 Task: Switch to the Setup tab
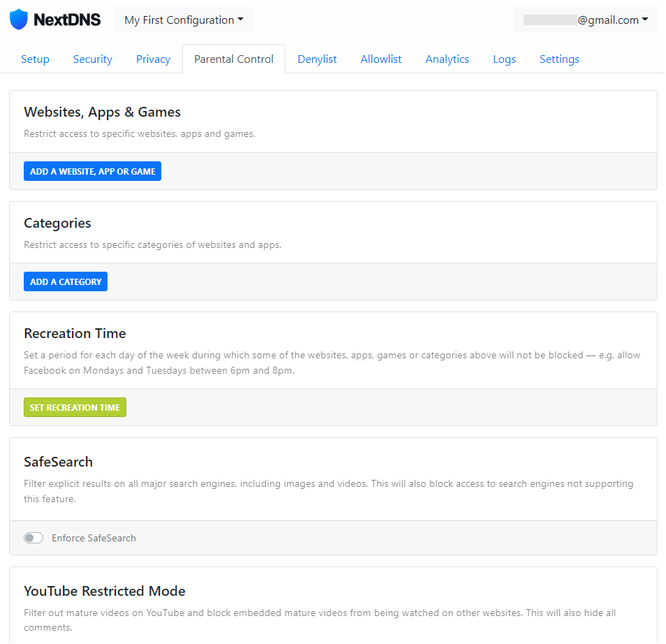35,59
